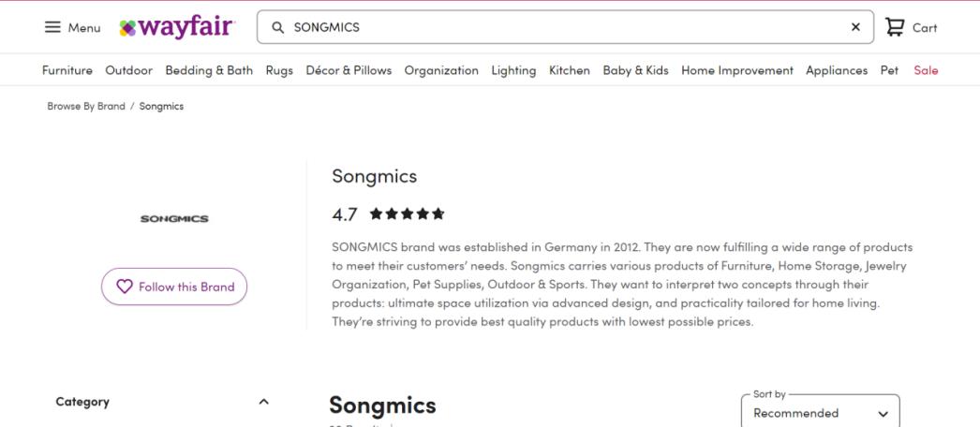Viewport: 980px width, 427px height.
Task: Click the heart icon on Follow this Brand
Action: tap(123, 287)
